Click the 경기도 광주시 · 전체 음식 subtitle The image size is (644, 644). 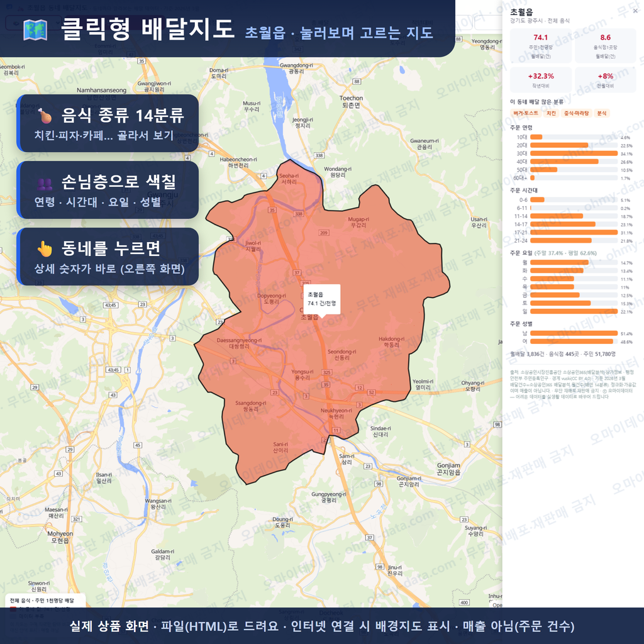pyautogui.click(x=540, y=21)
